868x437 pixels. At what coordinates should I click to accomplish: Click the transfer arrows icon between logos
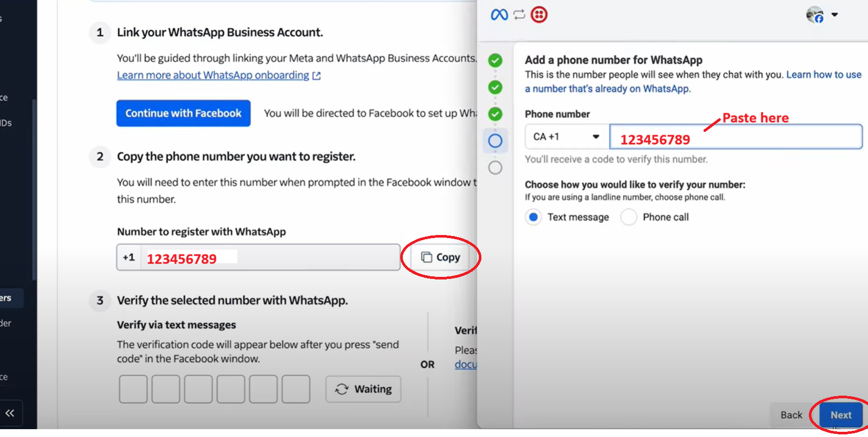tap(519, 15)
